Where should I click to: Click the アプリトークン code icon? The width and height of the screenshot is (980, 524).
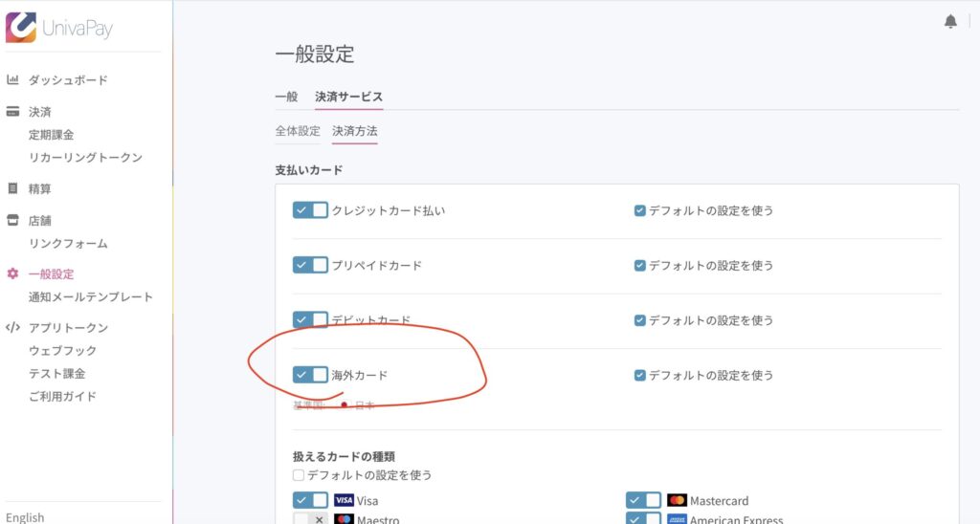12,327
